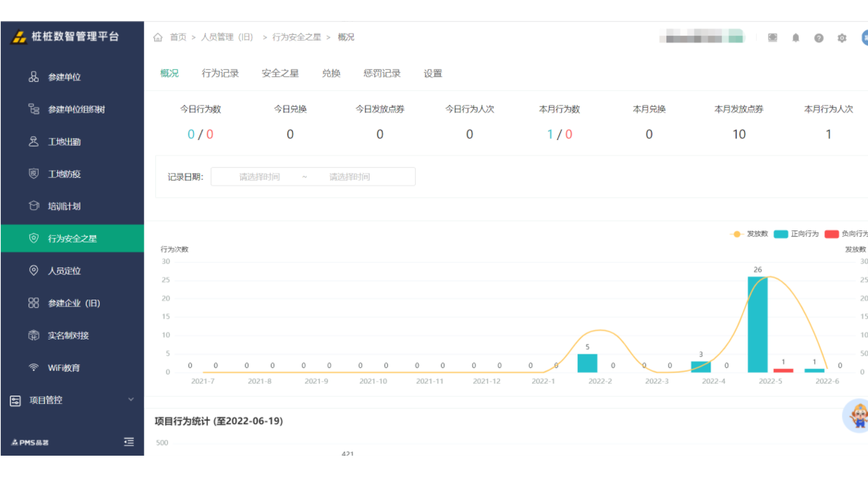Open the 惩罚记录 tab
The image size is (868, 483).
pyautogui.click(x=381, y=73)
